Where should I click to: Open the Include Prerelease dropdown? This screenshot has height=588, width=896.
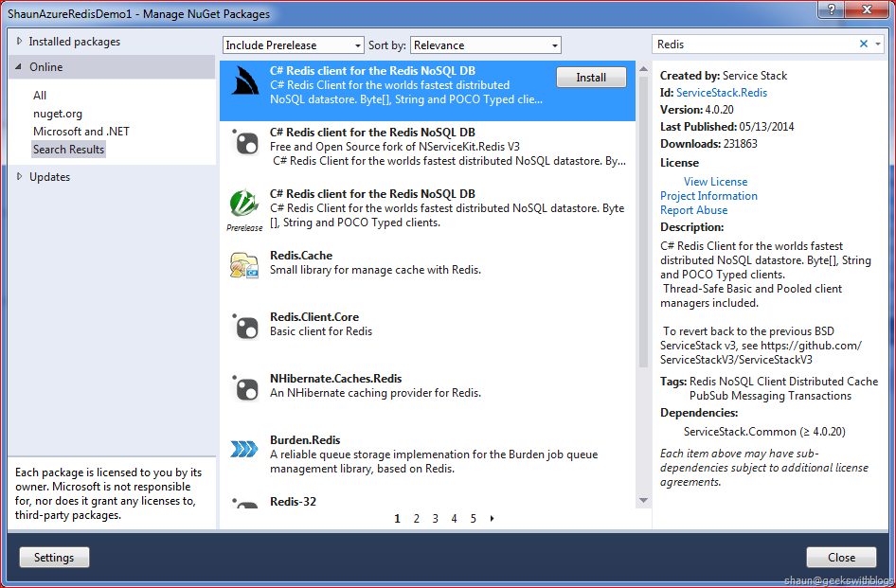click(x=294, y=45)
